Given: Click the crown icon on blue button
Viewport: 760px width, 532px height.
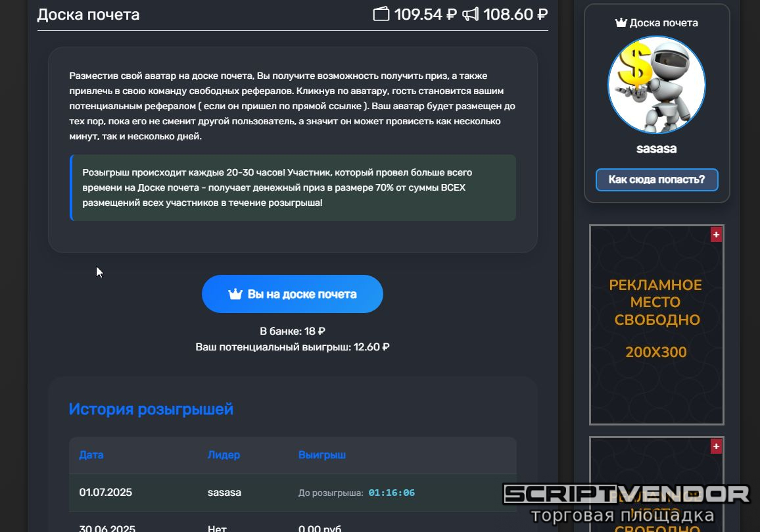Looking at the screenshot, I should click(x=235, y=294).
